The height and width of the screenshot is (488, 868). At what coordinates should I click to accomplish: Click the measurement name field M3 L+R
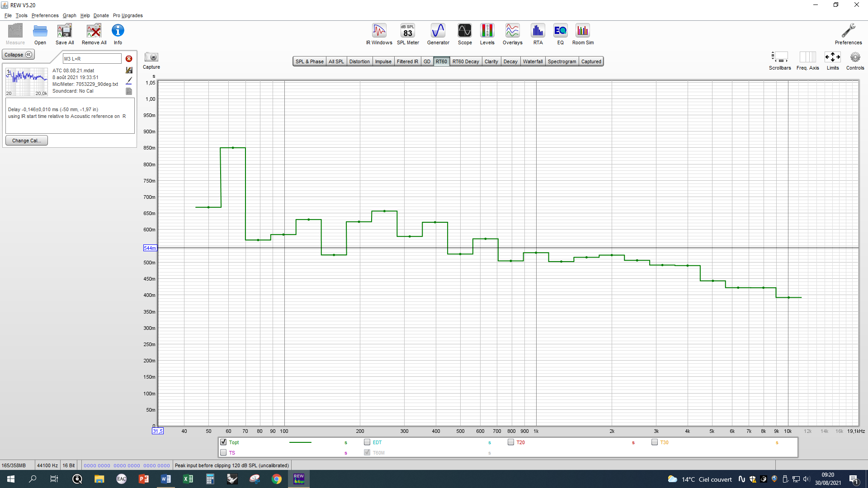[92, 59]
